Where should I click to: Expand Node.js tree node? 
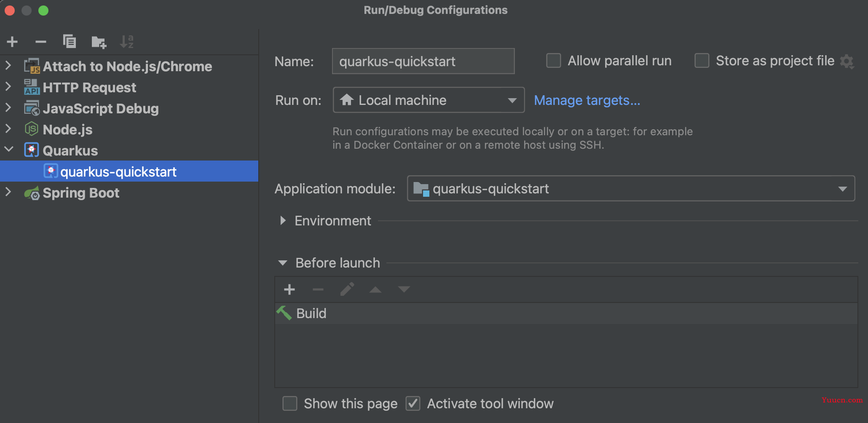[8, 129]
